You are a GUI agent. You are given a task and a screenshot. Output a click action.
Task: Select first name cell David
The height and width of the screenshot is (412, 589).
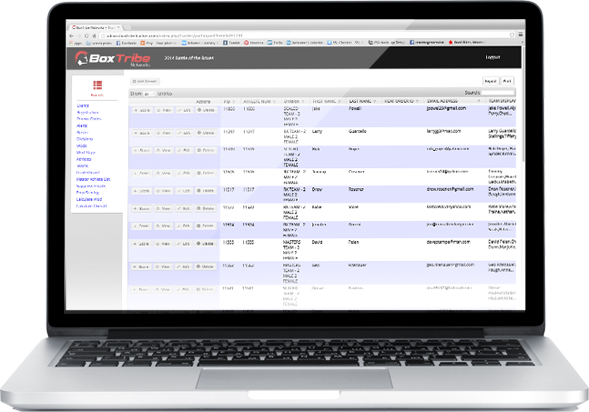317,243
